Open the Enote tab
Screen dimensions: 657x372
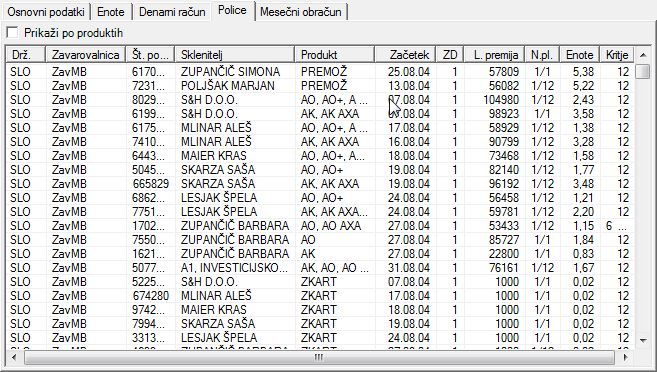pos(111,12)
